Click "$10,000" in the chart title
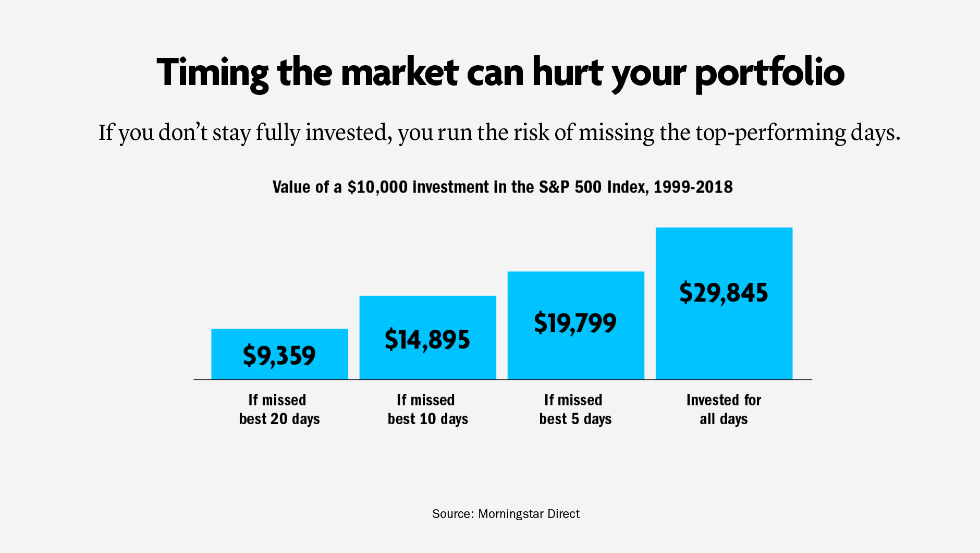 point(377,187)
